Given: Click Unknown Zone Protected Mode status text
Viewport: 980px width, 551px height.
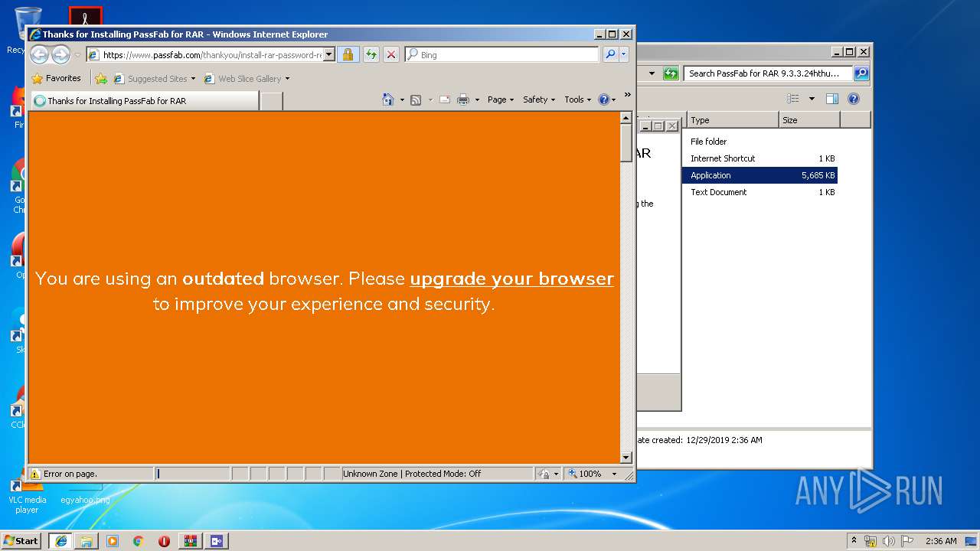Looking at the screenshot, I should [x=412, y=474].
